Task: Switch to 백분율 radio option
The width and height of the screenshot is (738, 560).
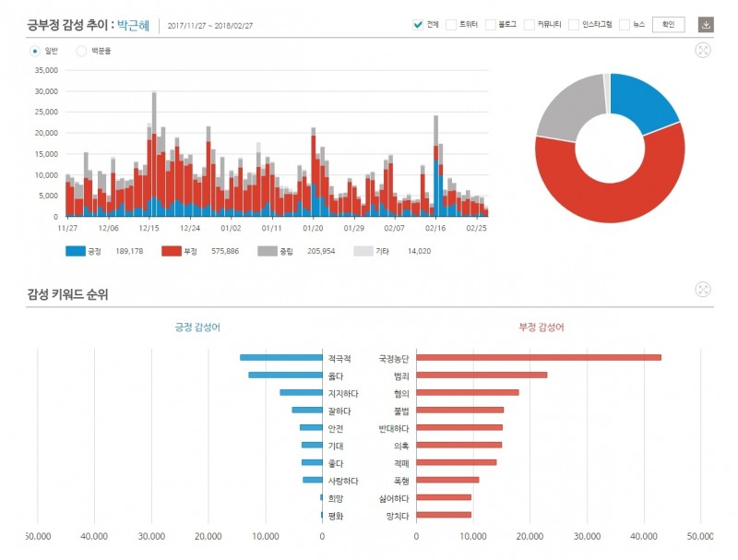Action: point(81,51)
